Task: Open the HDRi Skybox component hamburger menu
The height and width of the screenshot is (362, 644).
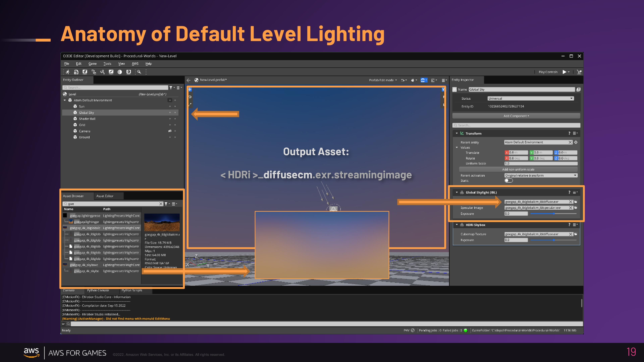Action: point(575,225)
